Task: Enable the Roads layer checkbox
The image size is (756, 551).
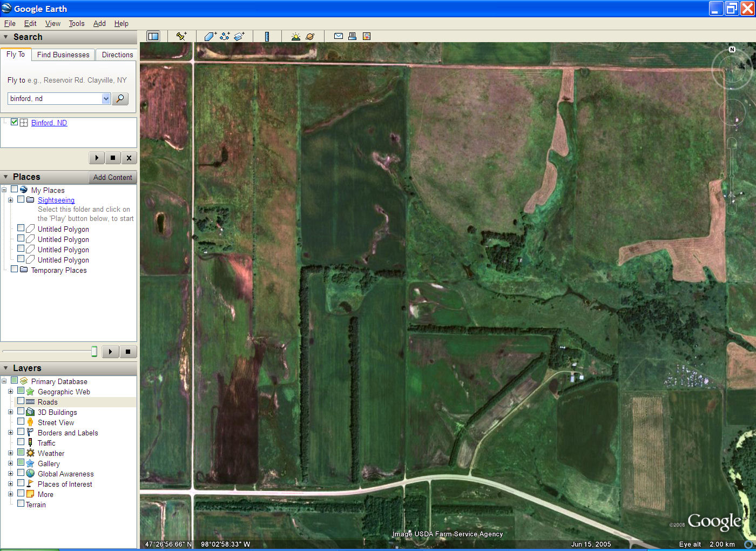Action: coord(21,401)
